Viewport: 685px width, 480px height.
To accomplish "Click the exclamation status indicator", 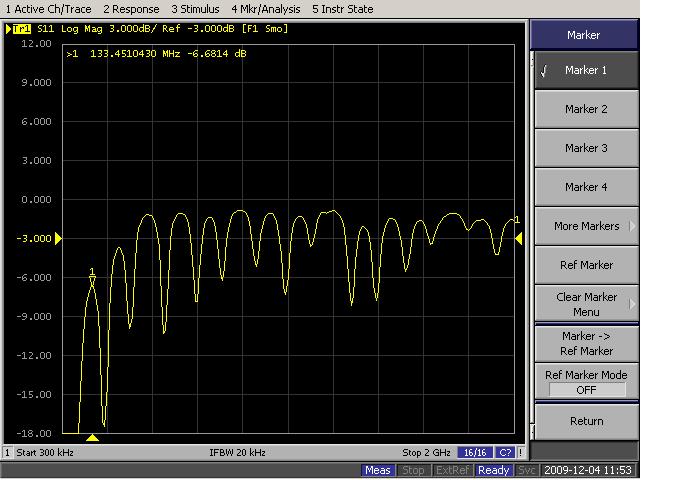I will [x=521, y=452].
